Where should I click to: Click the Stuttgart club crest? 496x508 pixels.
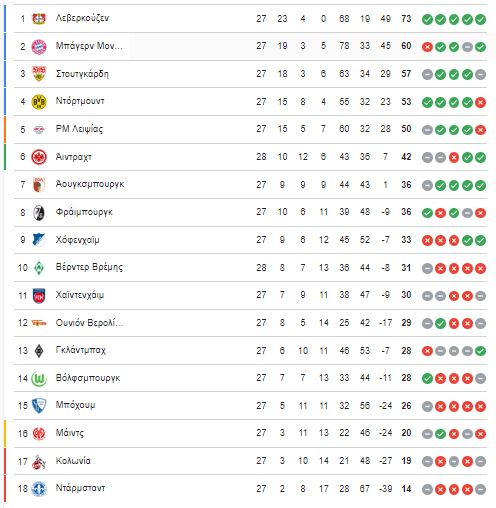coord(39,74)
